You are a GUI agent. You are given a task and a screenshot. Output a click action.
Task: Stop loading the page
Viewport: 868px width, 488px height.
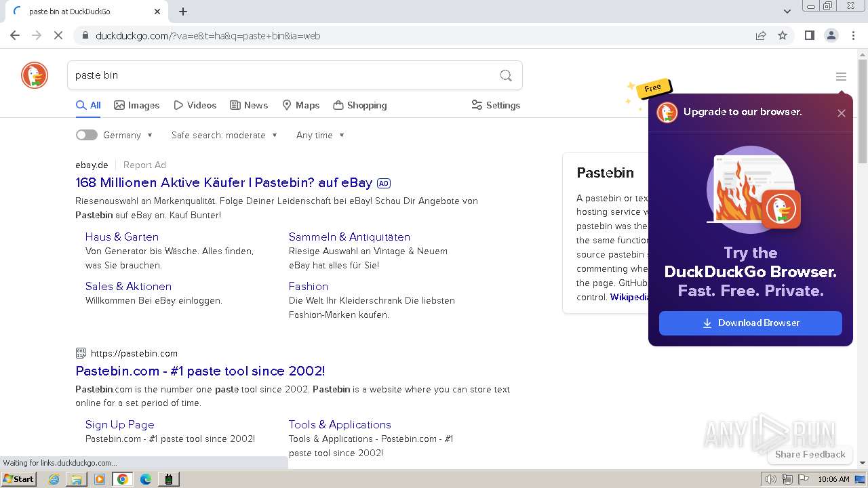[58, 36]
